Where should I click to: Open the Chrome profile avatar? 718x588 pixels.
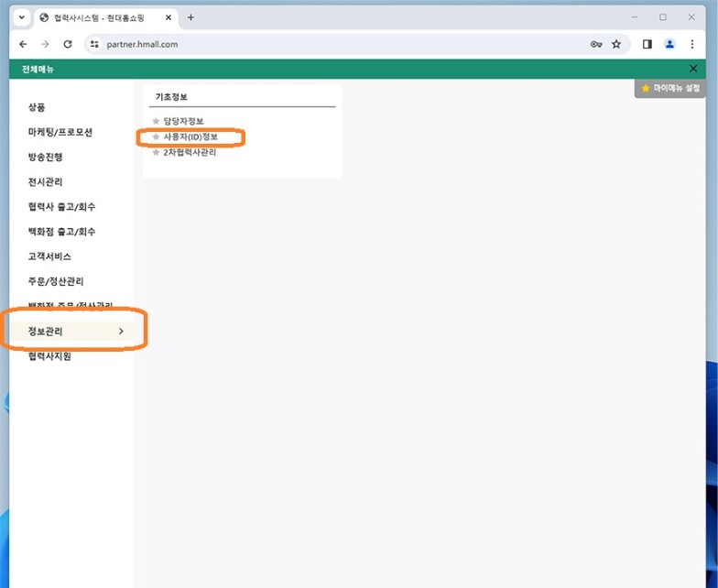tap(669, 44)
